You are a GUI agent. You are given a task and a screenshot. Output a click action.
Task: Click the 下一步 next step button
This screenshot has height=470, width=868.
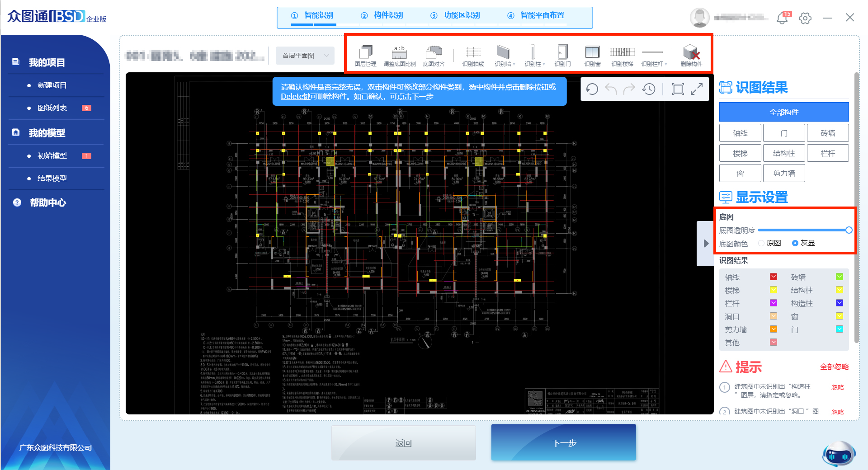[563, 443]
